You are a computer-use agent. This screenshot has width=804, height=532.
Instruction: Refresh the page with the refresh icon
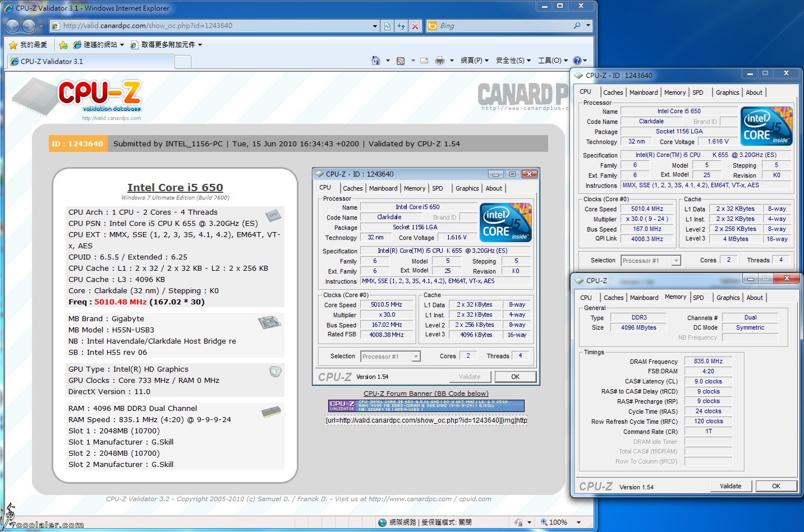(x=401, y=26)
